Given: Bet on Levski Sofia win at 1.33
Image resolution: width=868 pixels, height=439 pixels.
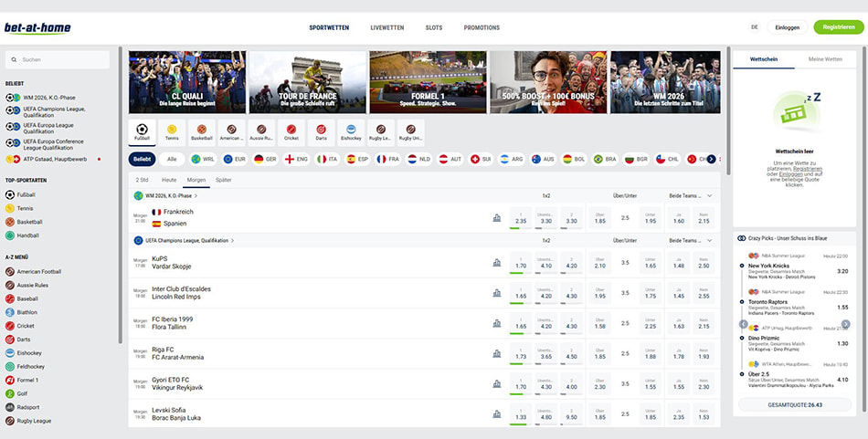Looking at the screenshot, I should pyautogui.click(x=521, y=413).
